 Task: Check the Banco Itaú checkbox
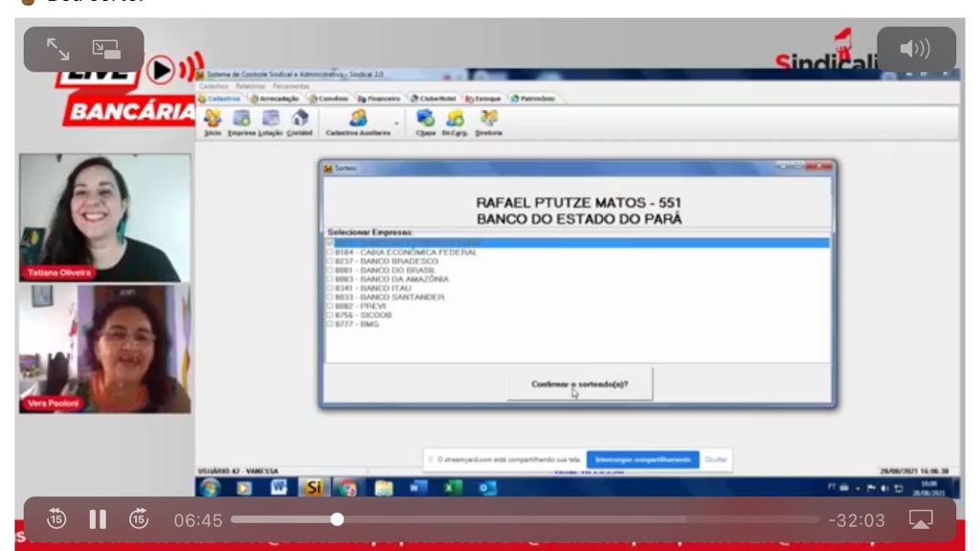pyautogui.click(x=330, y=289)
